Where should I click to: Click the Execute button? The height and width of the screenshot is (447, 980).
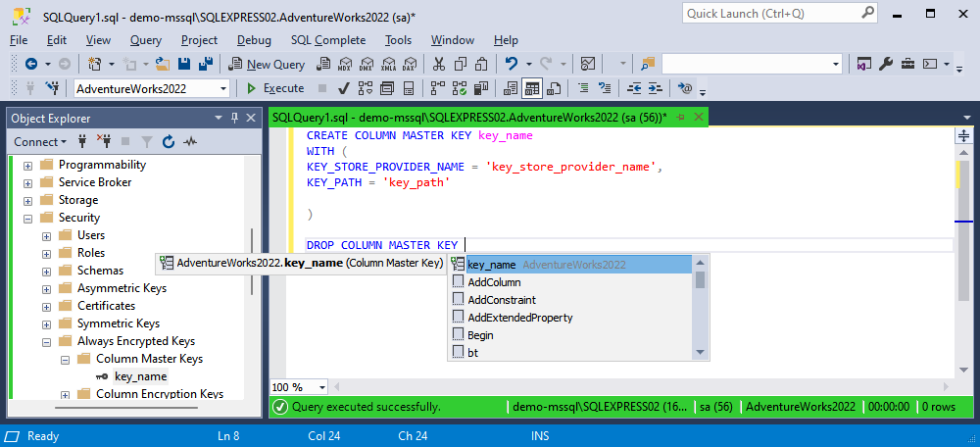(x=275, y=88)
